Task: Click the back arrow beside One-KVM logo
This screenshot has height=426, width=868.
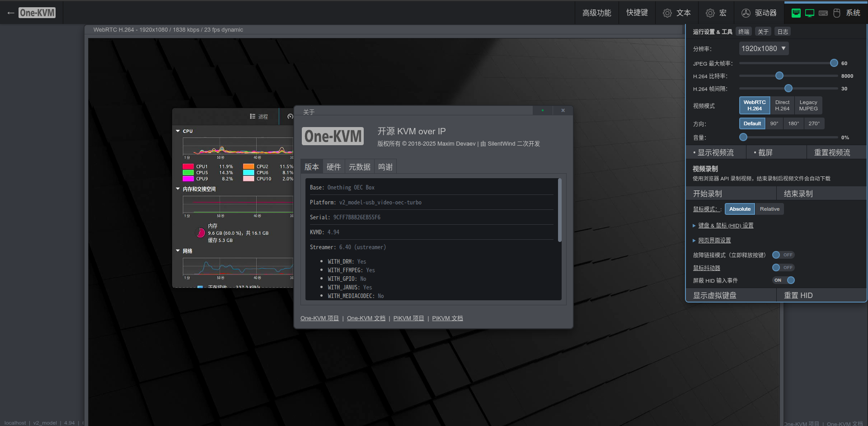Action: point(11,13)
